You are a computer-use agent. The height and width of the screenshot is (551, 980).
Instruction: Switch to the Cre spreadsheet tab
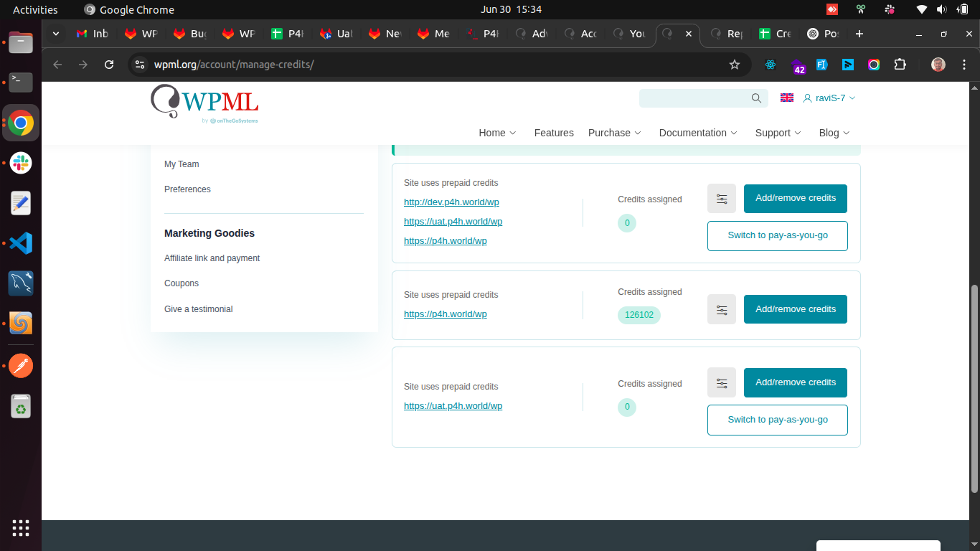pyautogui.click(x=775, y=34)
